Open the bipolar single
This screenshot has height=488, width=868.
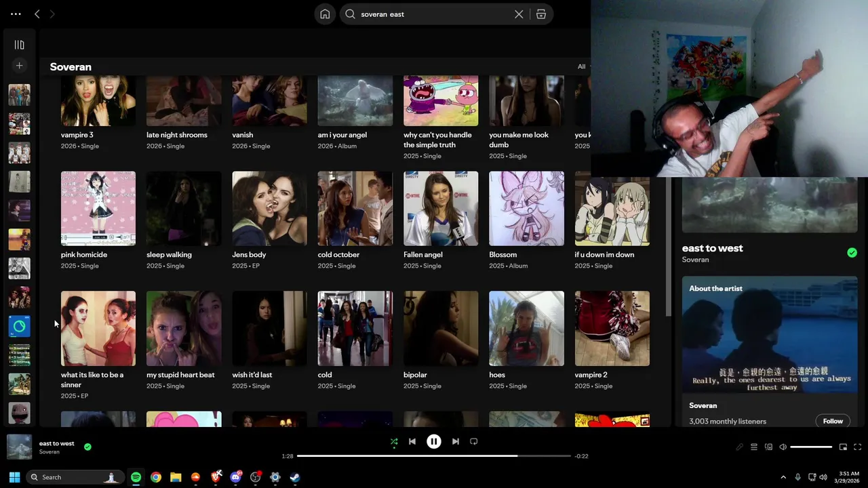pyautogui.click(x=441, y=340)
